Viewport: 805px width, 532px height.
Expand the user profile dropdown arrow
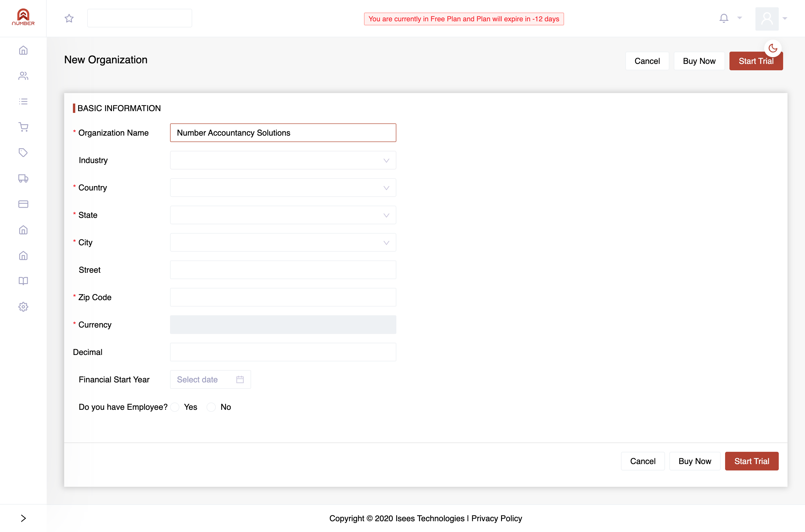point(785,18)
